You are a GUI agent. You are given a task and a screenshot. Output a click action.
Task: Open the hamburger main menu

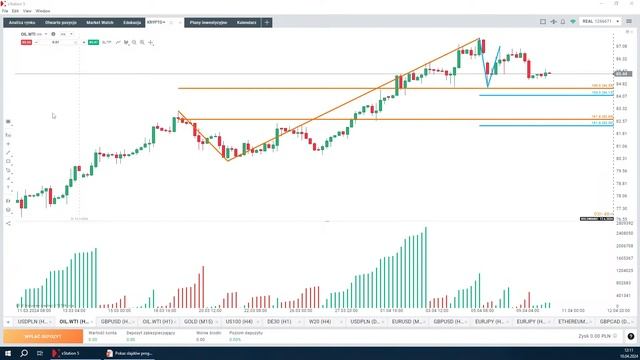pos(629,21)
